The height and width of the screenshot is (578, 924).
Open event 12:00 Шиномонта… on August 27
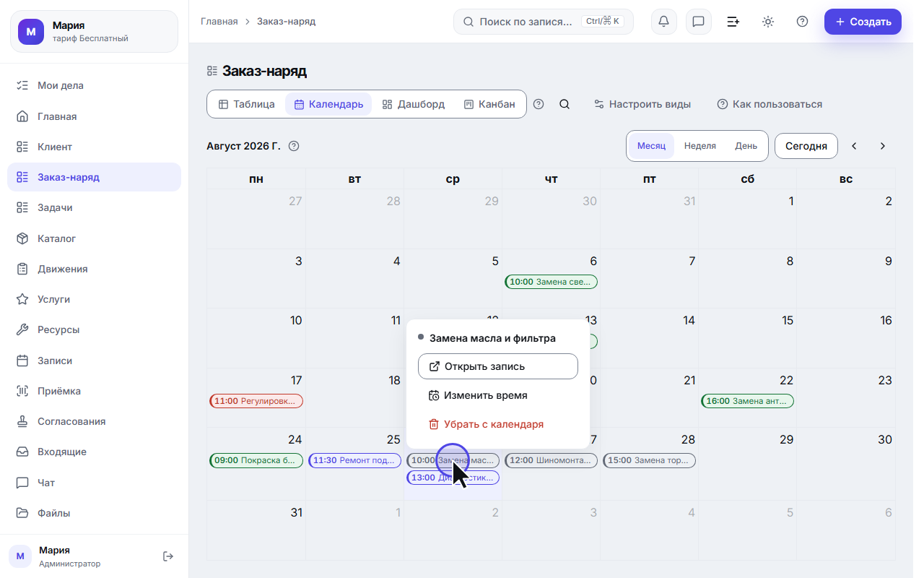pos(551,460)
